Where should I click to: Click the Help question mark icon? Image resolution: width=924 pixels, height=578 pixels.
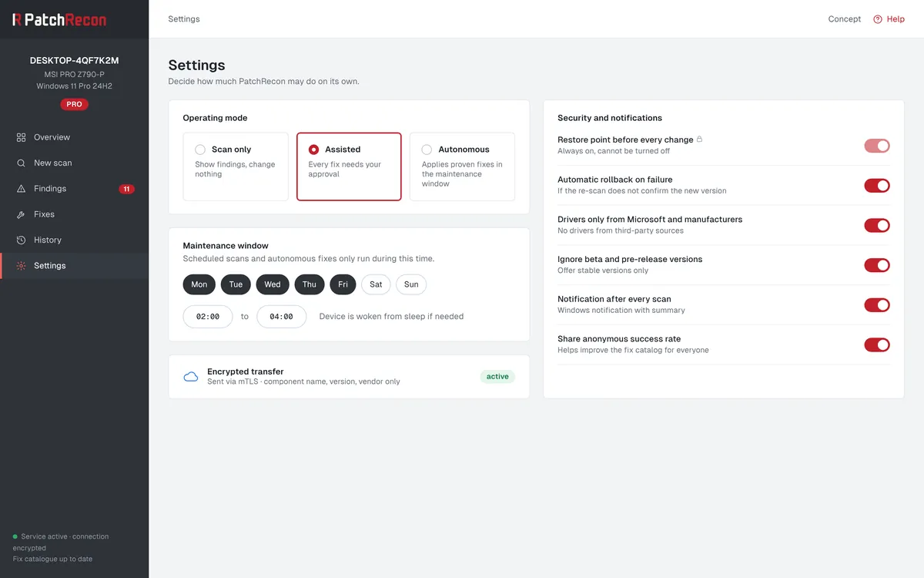878,19
